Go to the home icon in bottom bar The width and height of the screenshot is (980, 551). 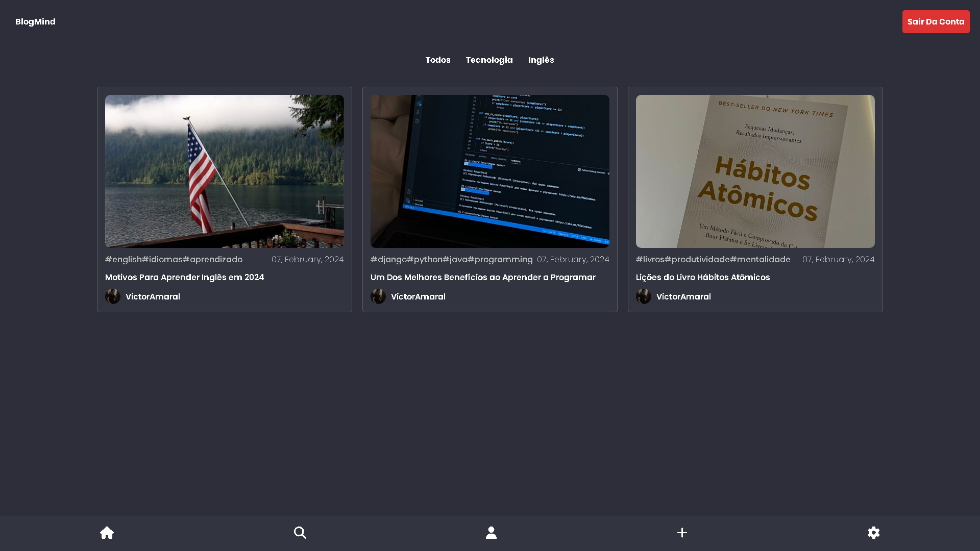[107, 533]
